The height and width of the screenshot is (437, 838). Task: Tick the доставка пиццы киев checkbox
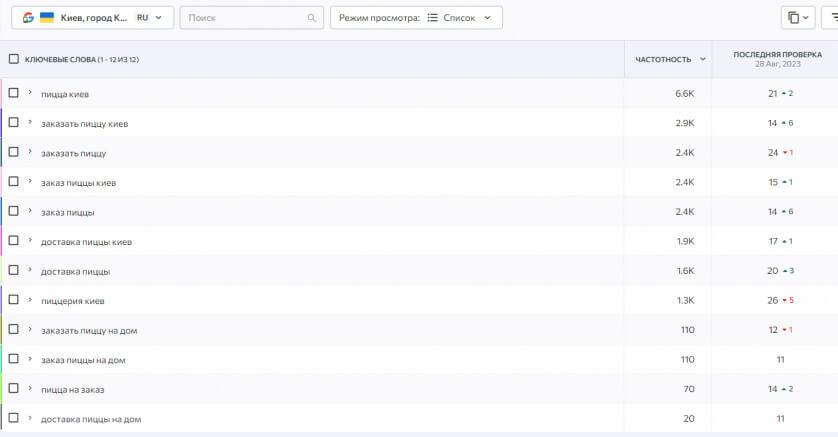(x=14, y=241)
